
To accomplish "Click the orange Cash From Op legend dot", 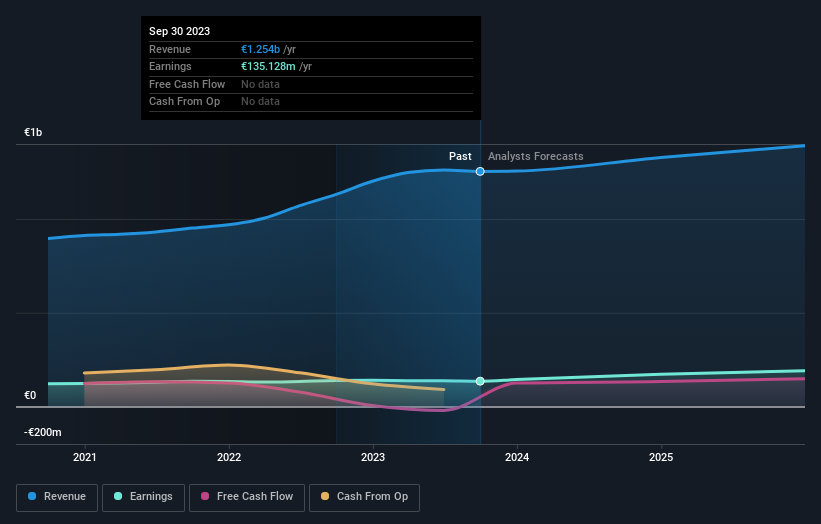I will point(325,496).
